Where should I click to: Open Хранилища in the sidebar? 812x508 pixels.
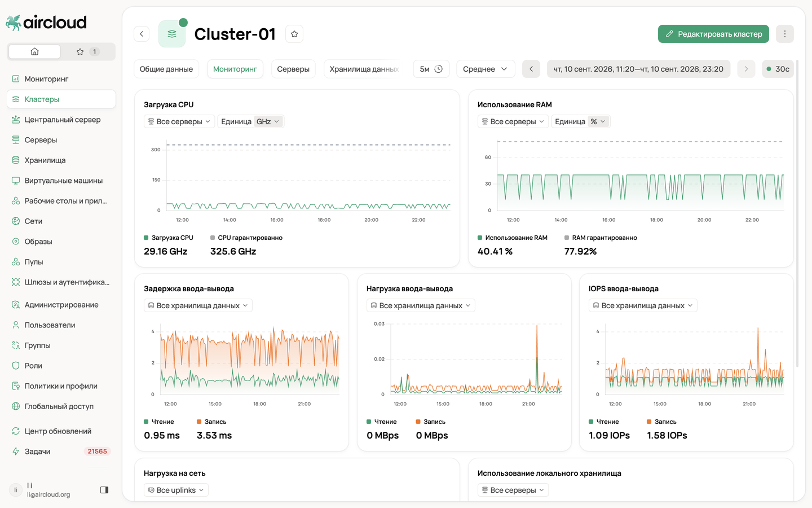[x=61, y=160]
